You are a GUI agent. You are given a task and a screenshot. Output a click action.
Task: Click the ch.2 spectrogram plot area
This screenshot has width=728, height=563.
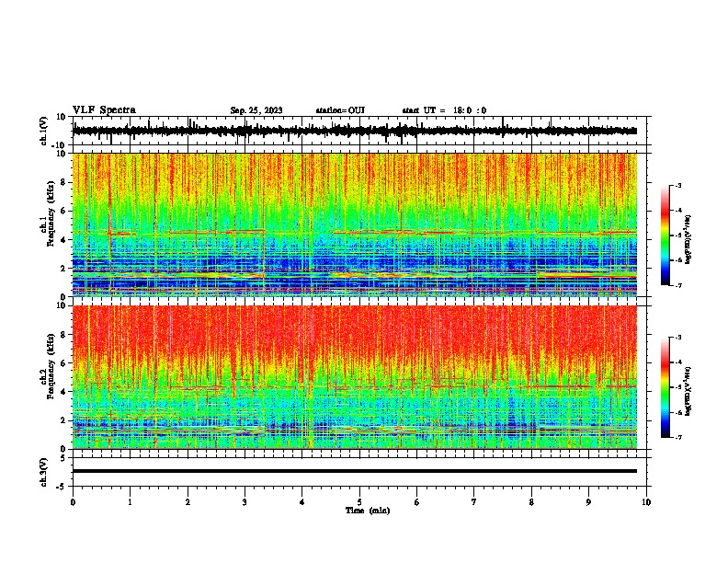point(355,377)
